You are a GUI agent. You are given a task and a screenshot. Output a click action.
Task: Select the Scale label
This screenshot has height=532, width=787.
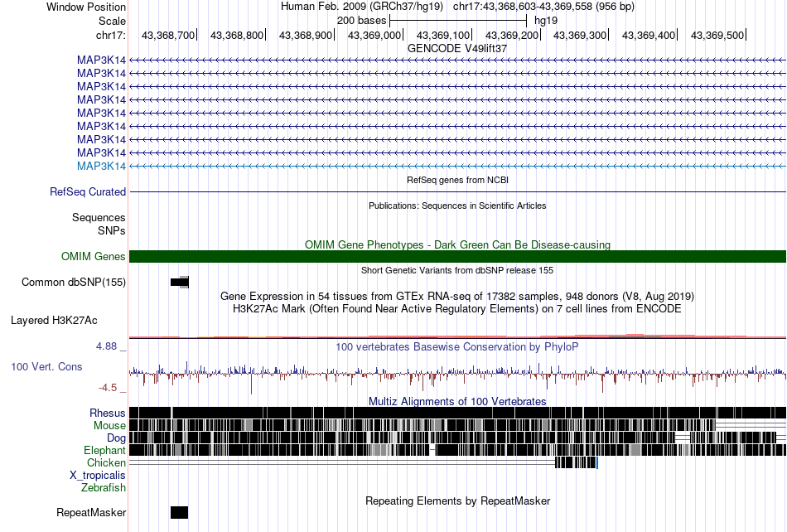point(112,21)
